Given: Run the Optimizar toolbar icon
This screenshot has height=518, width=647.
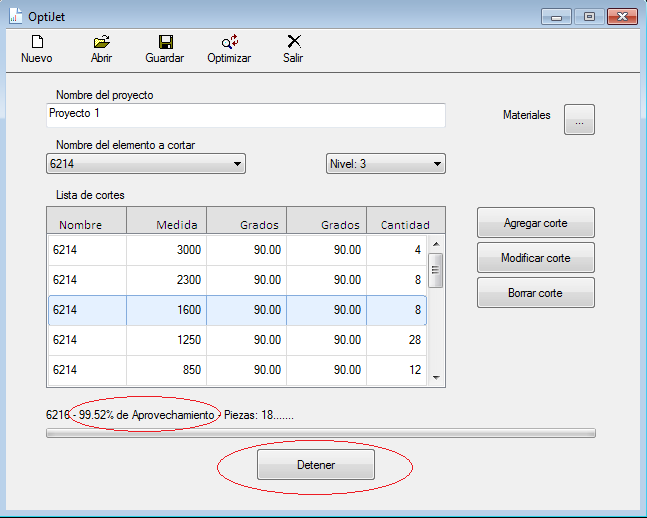Looking at the screenshot, I should (x=229, y=42).
